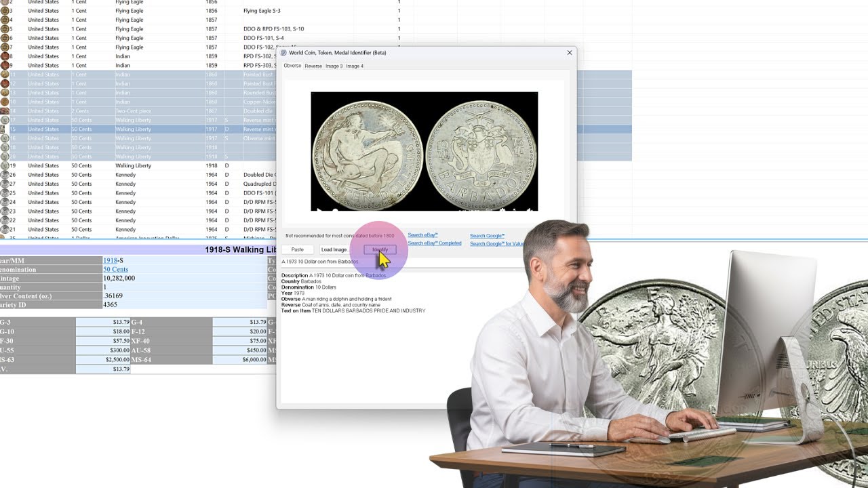Click the coin icon in row 17

coord(5,120)
